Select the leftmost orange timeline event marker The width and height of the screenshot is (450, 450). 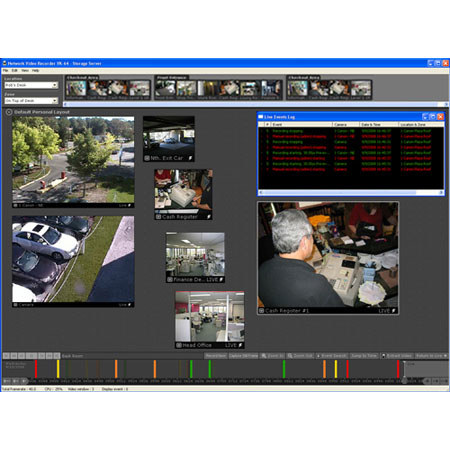click(116, 369)
